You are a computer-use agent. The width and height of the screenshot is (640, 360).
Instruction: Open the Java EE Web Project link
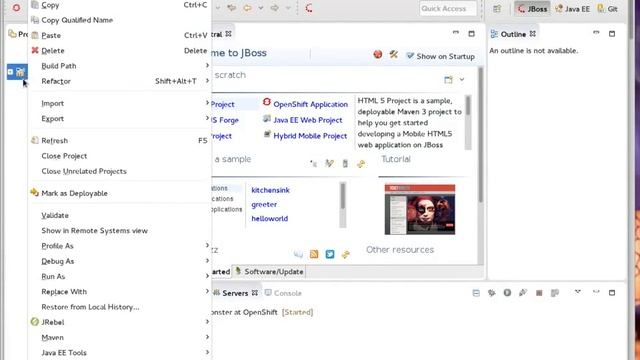click(x=308, y=120)
